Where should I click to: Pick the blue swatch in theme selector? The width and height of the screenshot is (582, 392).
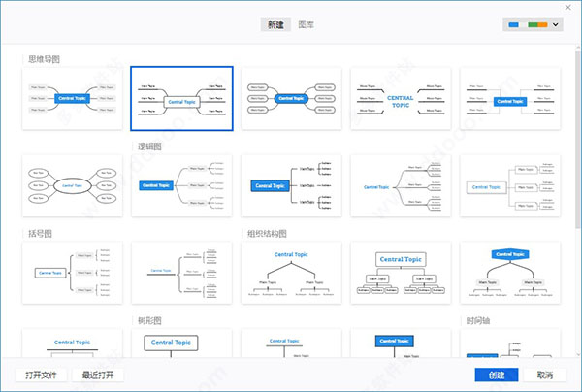coord(514,25)
